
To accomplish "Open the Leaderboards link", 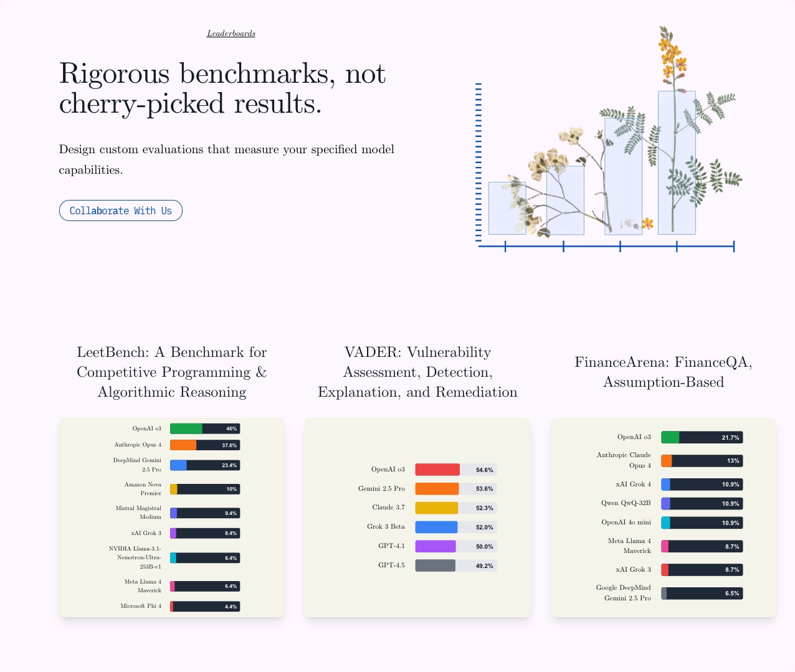I will click(231, 34).
